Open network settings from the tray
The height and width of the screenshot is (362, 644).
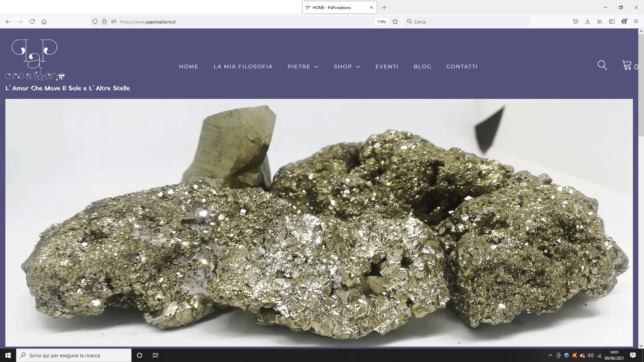click(x=599, y=355)
